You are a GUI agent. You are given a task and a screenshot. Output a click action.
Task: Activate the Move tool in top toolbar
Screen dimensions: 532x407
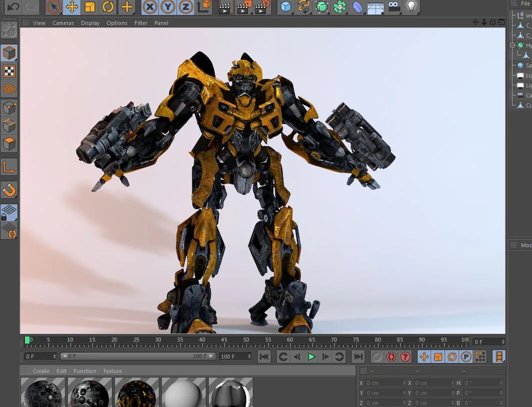coord(72,7)
